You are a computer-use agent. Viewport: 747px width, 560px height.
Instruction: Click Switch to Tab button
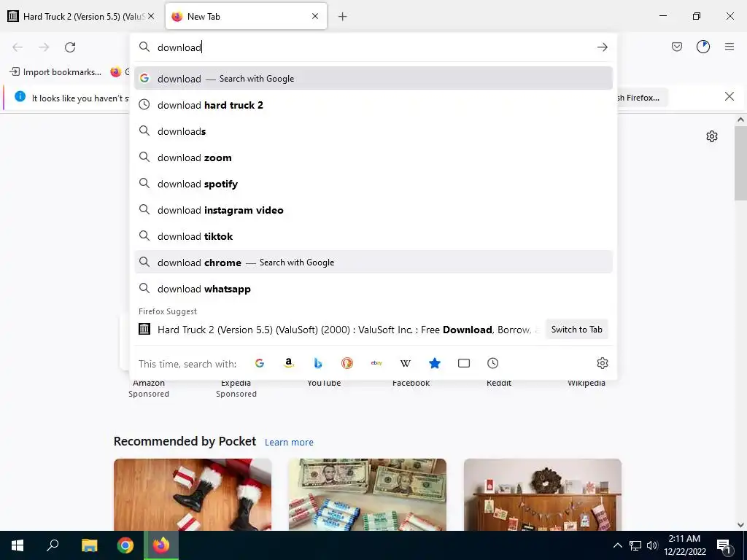(576, 330)
